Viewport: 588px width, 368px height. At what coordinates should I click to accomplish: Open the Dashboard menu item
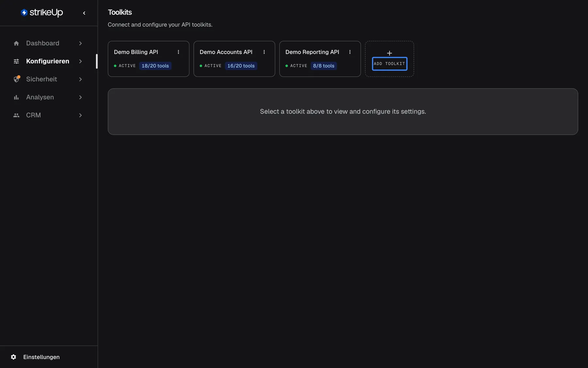(48, 43)
